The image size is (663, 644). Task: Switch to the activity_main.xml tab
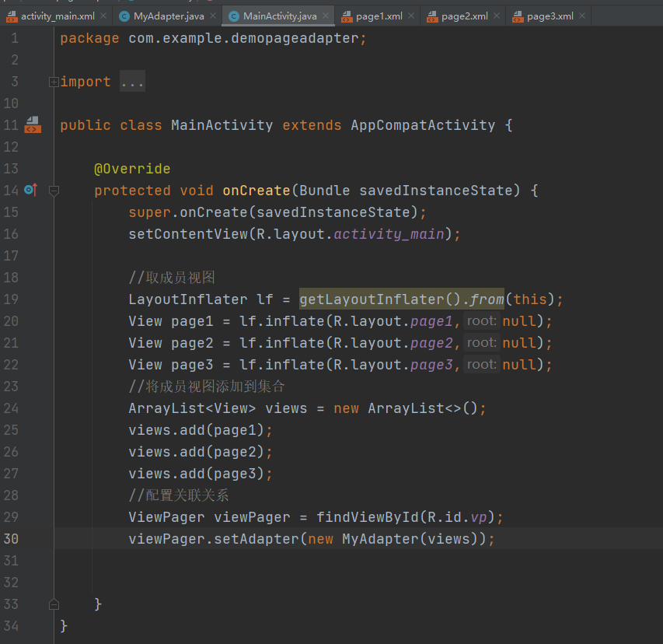[x=58, y=16]
